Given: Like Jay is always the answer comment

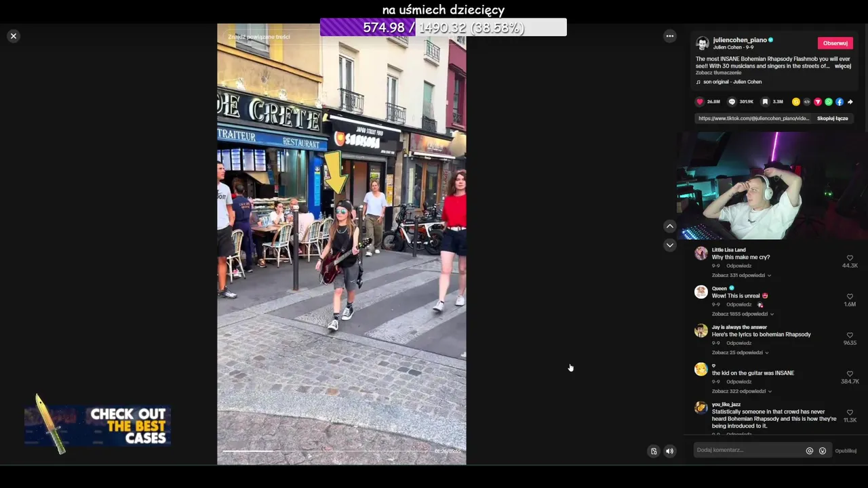Looking at the screenshot, I should (850, 335).
